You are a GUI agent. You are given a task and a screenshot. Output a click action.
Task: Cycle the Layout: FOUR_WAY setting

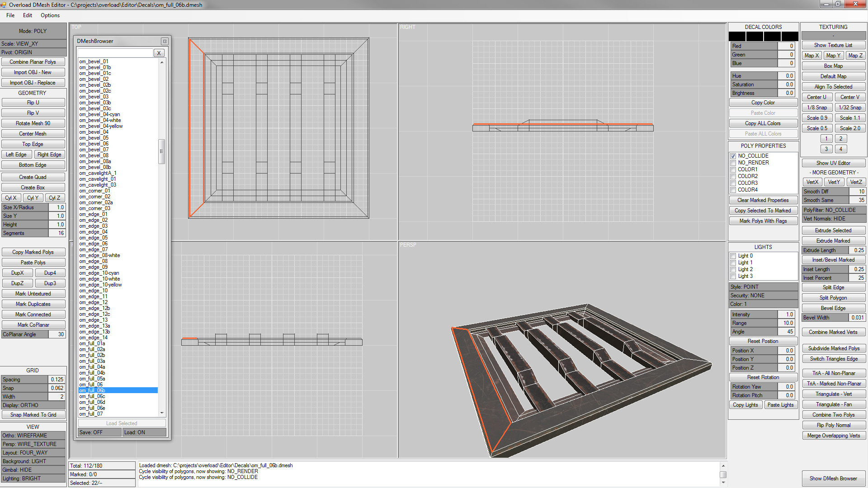[33, 453]
